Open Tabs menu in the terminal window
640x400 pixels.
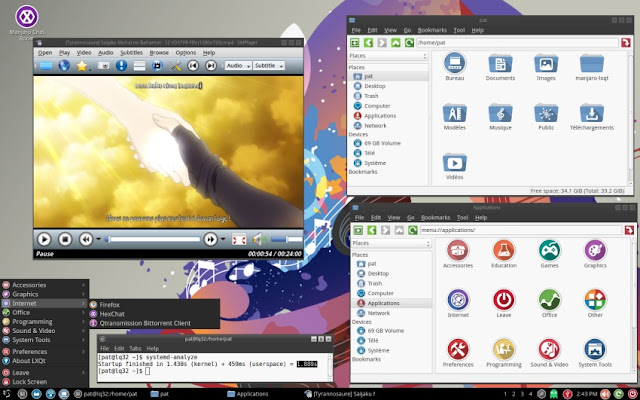pyautogui.click(x=135, y=349)
